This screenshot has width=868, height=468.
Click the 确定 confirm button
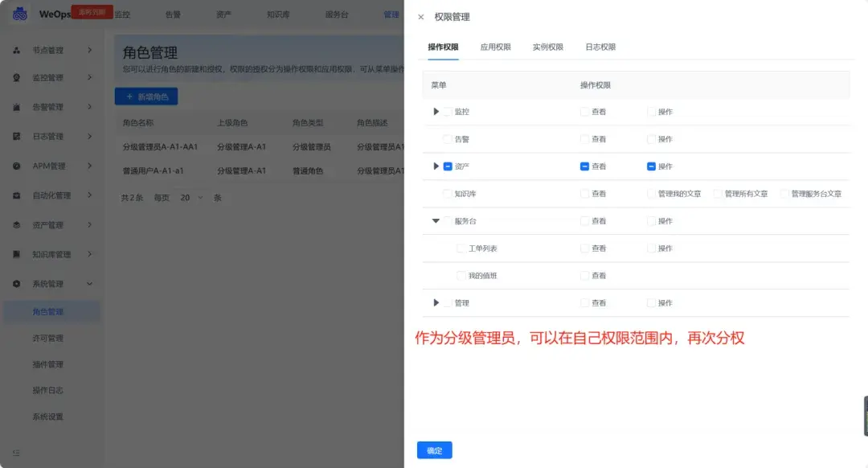435,450
